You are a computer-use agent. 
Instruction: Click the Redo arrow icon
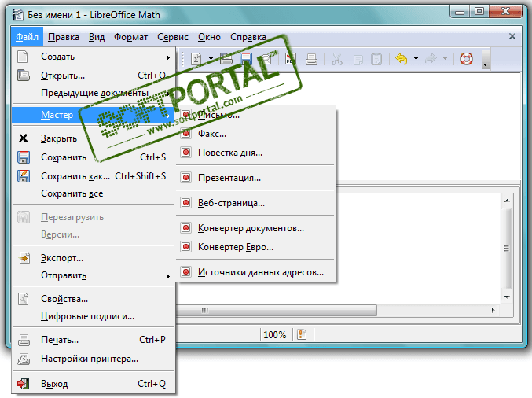click(431, 59)
